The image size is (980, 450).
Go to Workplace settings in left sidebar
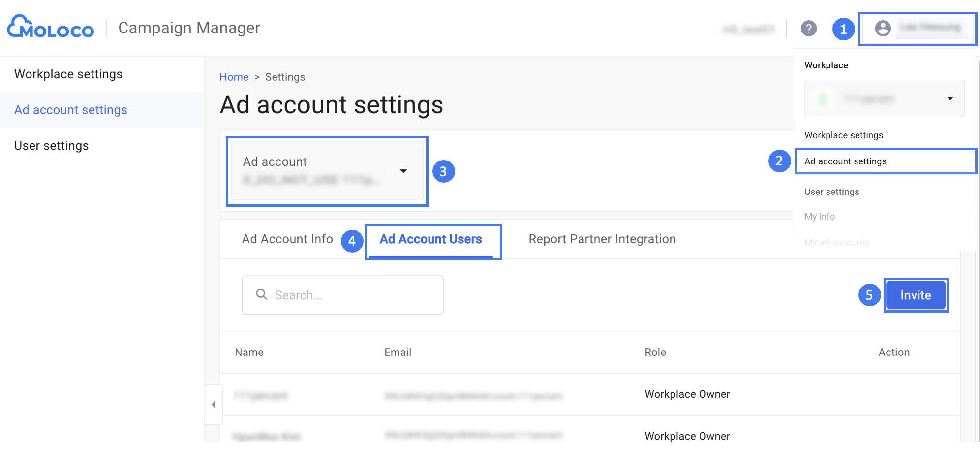click(x=68, y=74)
